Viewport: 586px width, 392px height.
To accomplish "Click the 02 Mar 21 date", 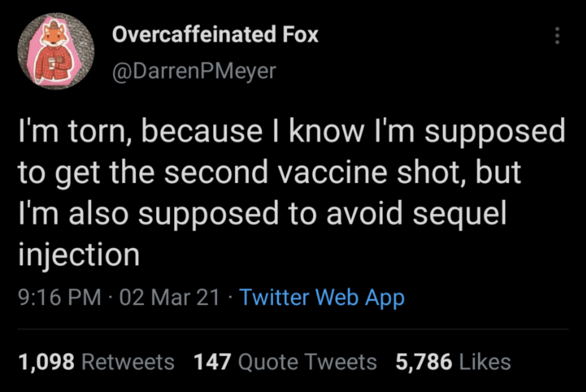I will click(x=168, y=298).
